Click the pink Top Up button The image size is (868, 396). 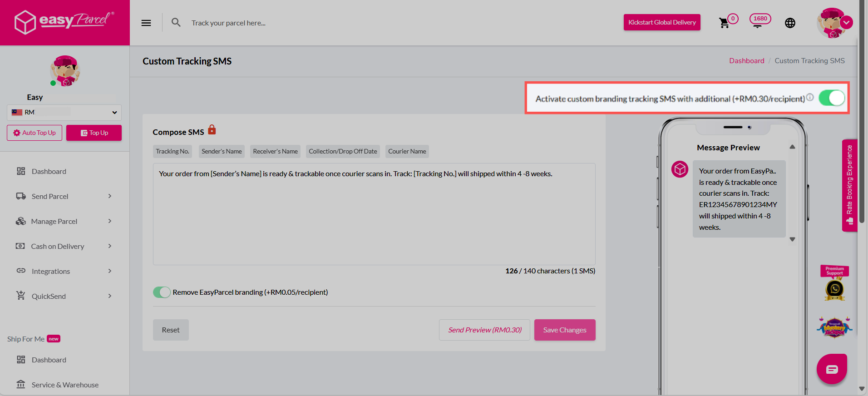(x=94, y=133)
